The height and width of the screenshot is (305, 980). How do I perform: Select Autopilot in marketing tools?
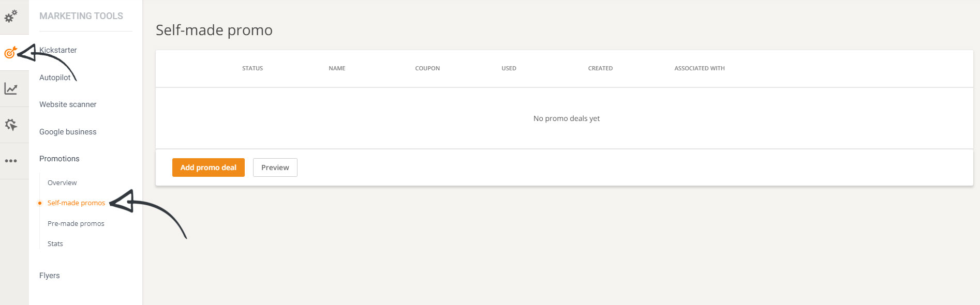point(55,78)
